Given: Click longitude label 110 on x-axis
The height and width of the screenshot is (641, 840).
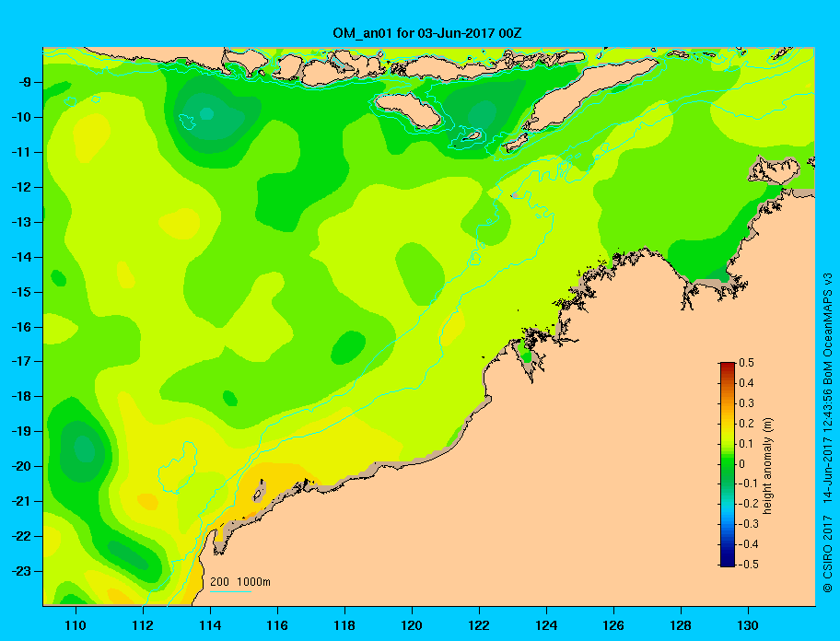Looking at the screenshot, I should tap(76, 625).
